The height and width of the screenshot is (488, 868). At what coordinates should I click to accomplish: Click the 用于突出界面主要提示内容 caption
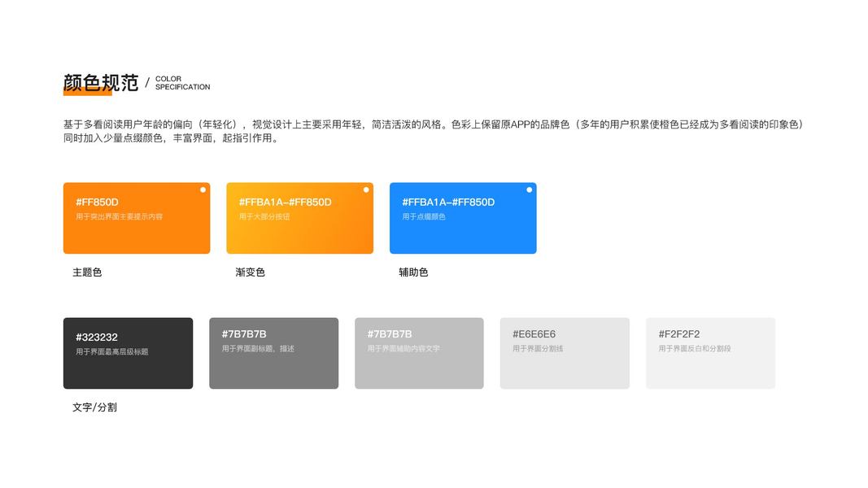click(119, 216)
